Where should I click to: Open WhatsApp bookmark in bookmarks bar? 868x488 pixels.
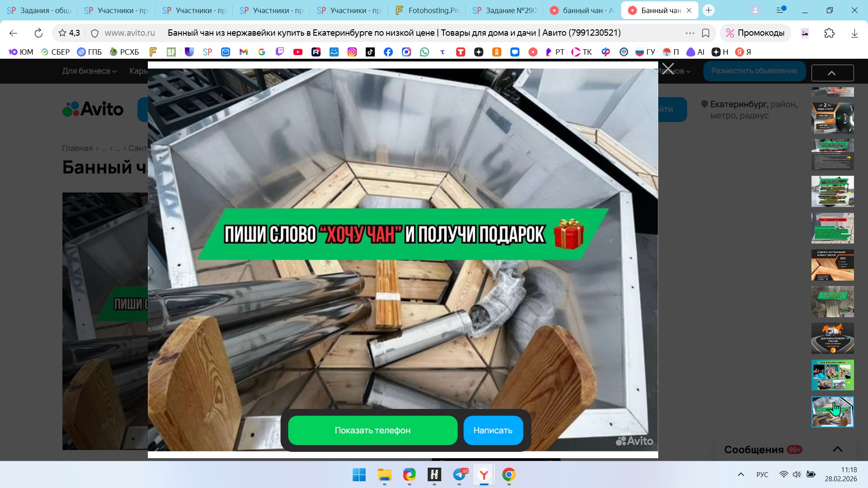424,52
